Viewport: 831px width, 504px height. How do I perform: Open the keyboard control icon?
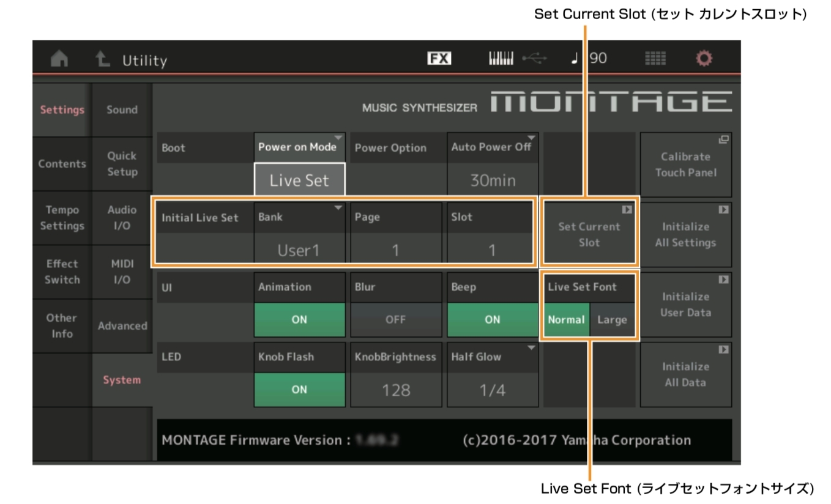click(502, 59)
